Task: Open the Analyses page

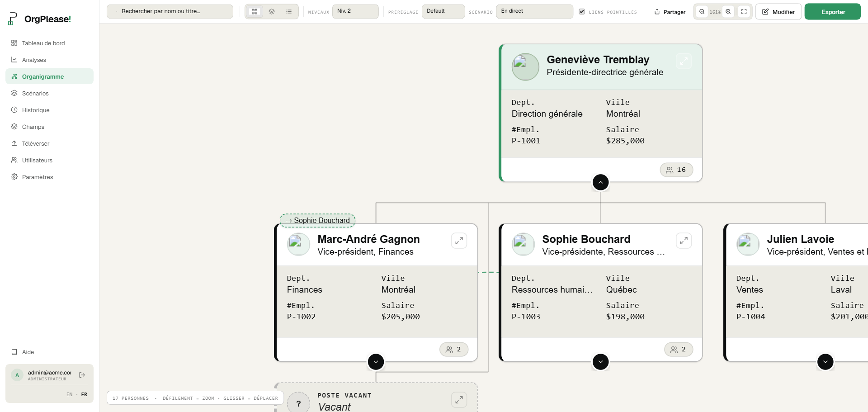Action: click(x=49, y=60)
